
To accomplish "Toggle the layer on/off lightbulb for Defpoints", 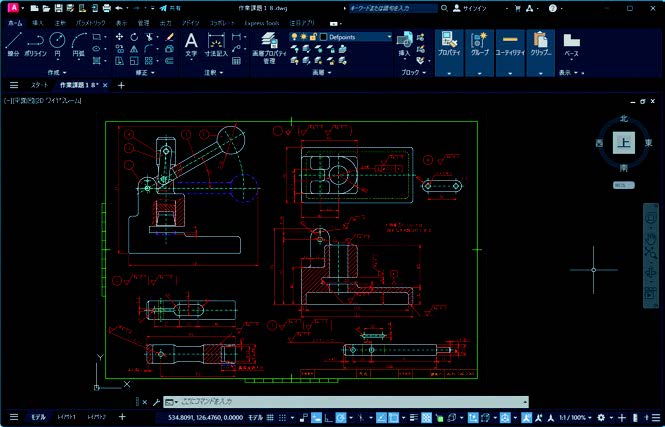I will point(292,37).
